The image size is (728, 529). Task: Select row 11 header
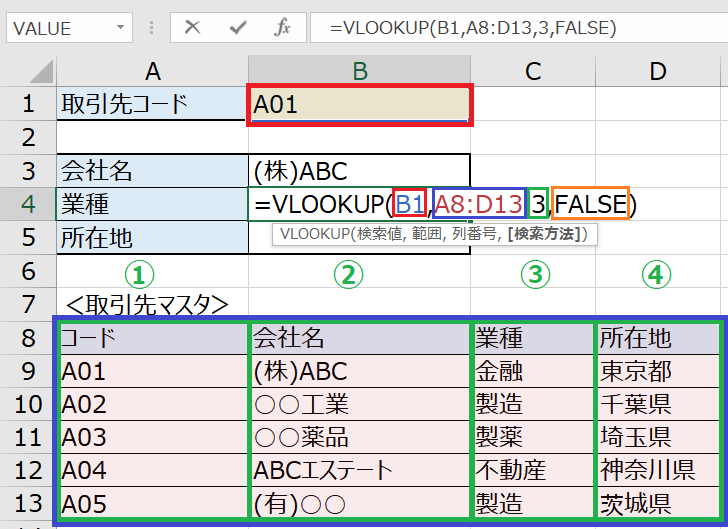(28, 438)
